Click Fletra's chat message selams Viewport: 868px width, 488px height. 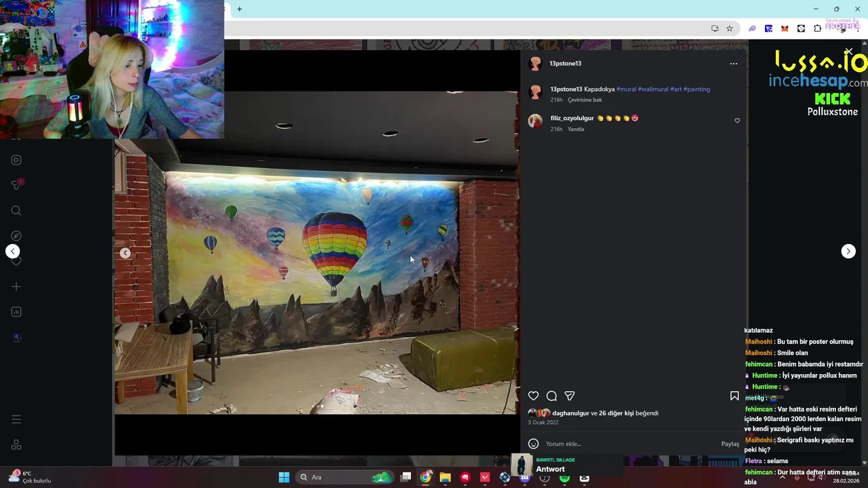(x=766, y=462)
